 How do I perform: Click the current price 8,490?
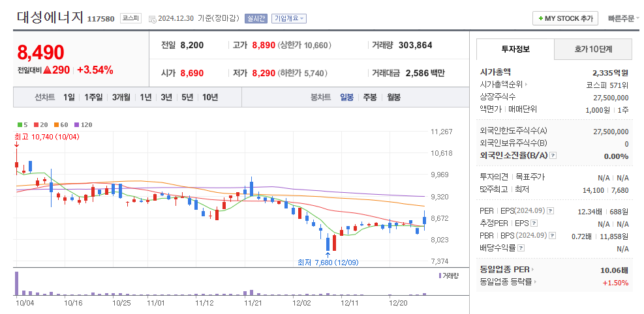(x=40, y=53)
